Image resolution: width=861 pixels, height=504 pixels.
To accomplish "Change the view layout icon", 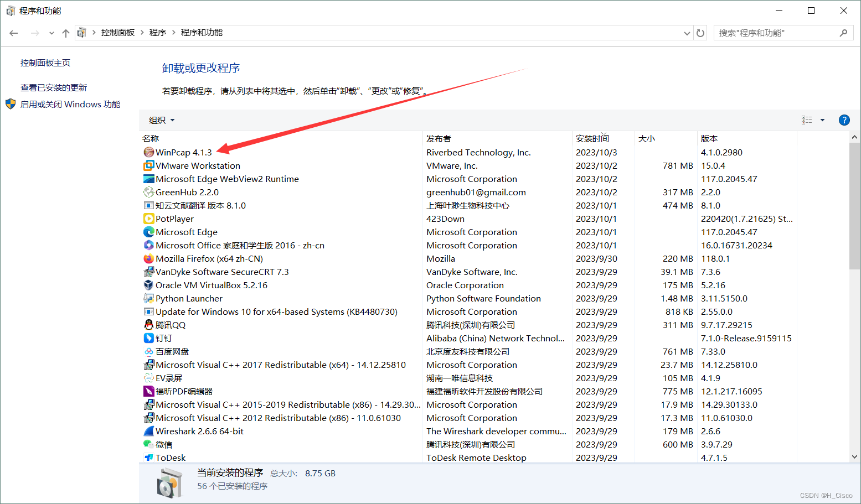I will tap(807, 120).
